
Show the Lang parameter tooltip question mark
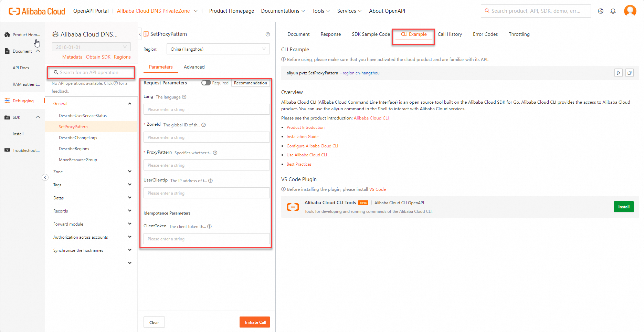click(184, 97)
